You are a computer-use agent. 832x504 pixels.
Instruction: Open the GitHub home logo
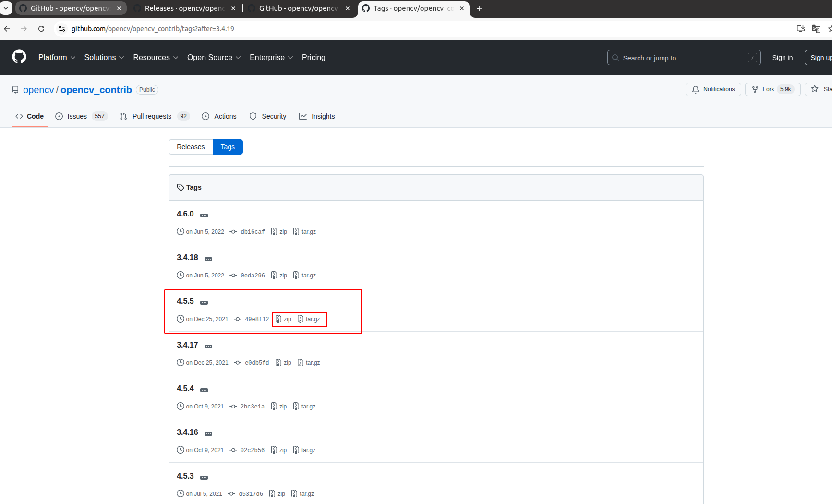tap(19, 57)
